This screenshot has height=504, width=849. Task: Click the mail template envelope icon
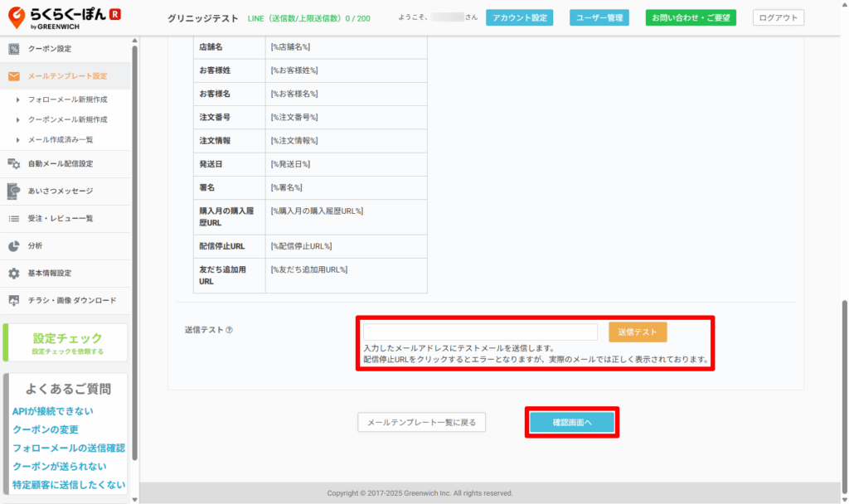[x=13, y=76]
